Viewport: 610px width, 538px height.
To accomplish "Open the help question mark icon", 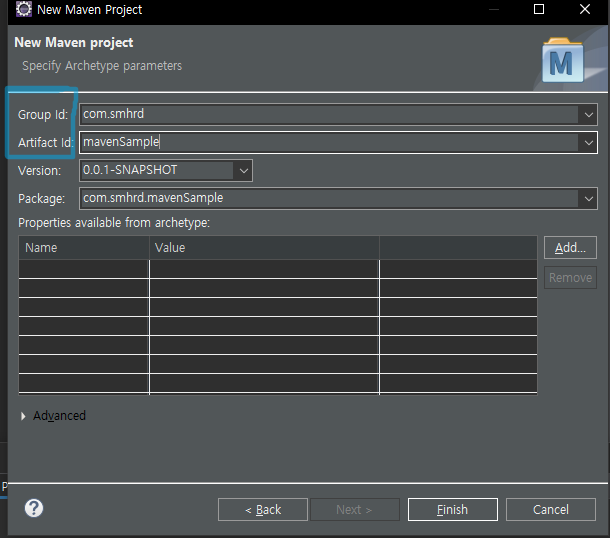I will tap(34, 508).
